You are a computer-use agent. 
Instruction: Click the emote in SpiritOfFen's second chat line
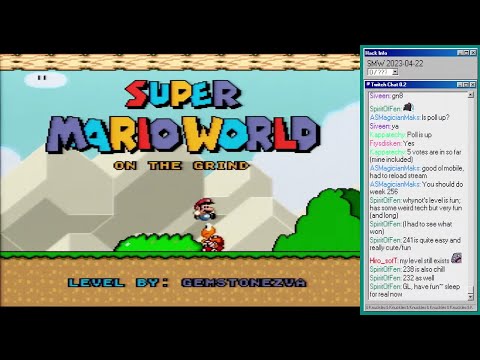pos(408,107)
